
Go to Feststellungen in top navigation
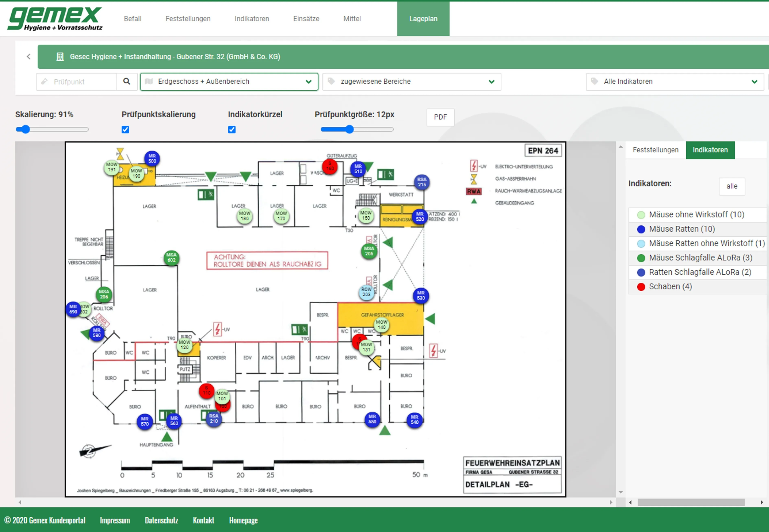click(188, 19)
